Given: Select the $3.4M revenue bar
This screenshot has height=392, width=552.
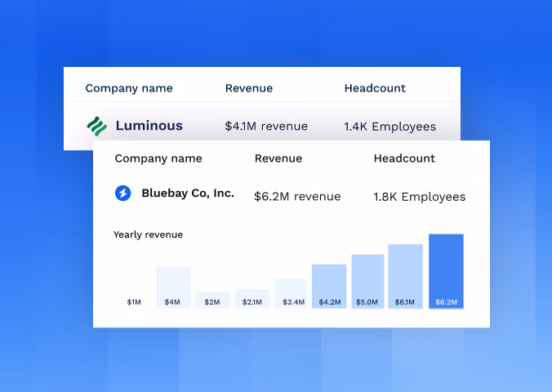Looking at the screenshot, I should 291,294.
